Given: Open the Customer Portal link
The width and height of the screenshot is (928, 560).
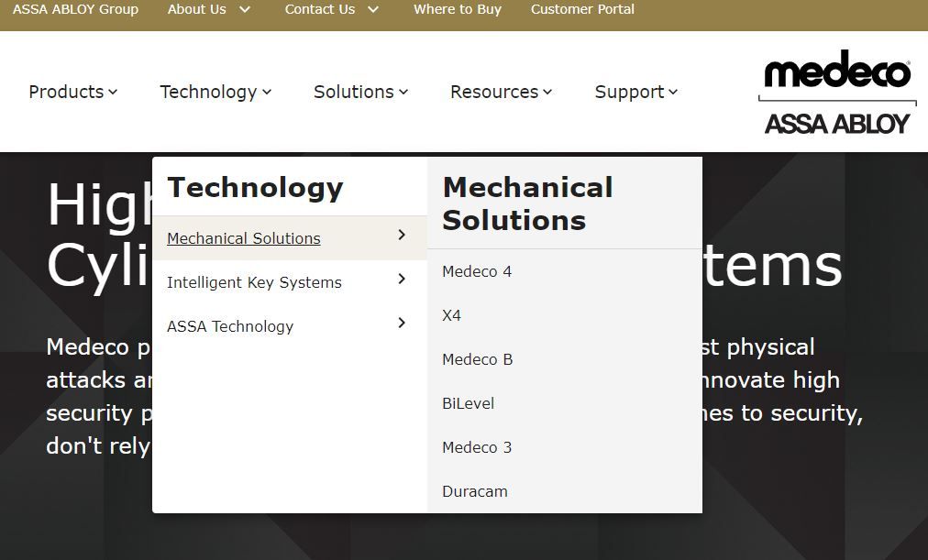Looking at the screenshot, I should [582, 9].
